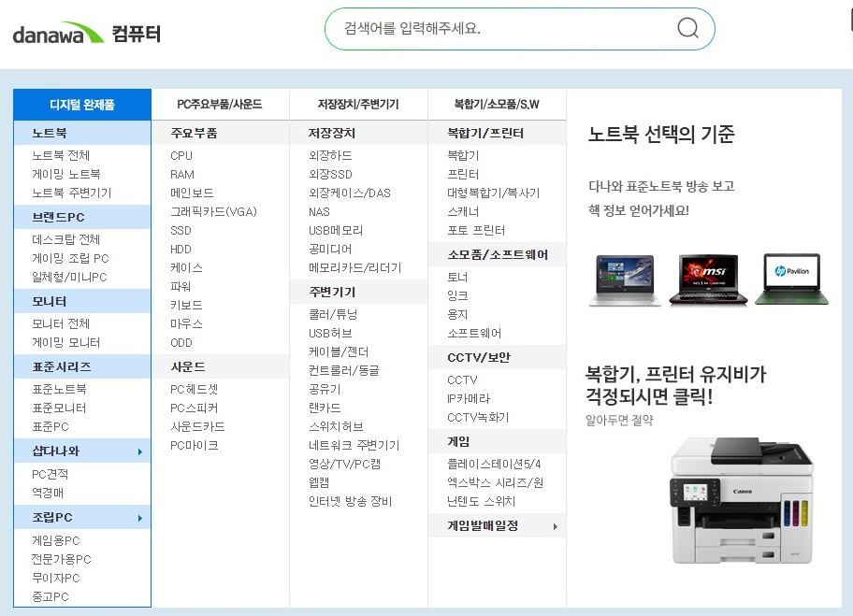Open PC헤드셋 link
This screenshot has height=616, width=853.
click(195, 389)
